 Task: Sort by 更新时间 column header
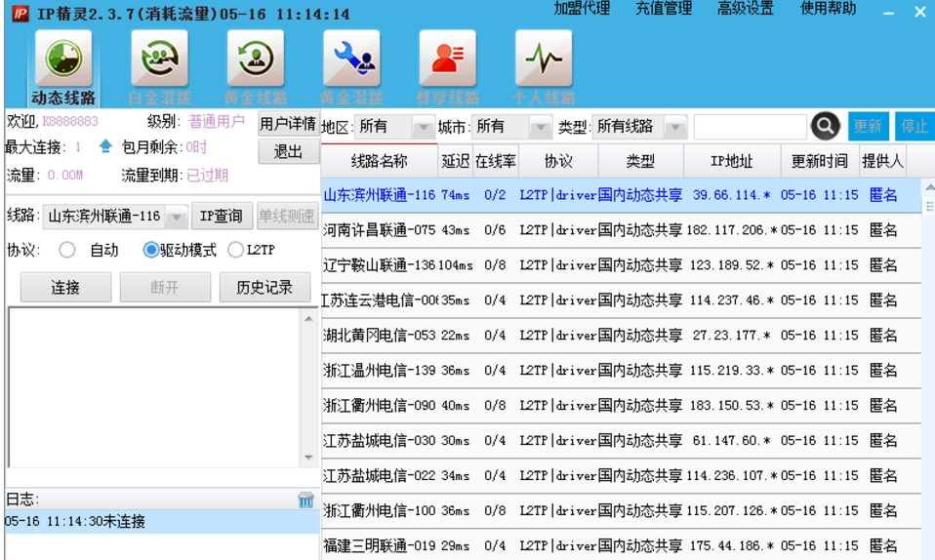819,161
